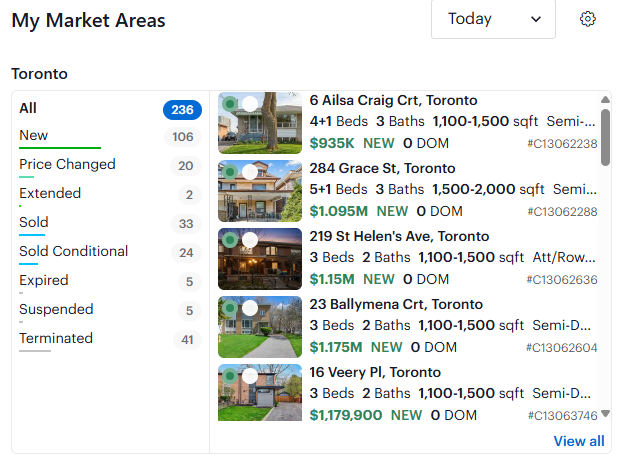The width and height of the screenshot is (620, 464).
Task: Open the settings gear icon
Action: 588,19
